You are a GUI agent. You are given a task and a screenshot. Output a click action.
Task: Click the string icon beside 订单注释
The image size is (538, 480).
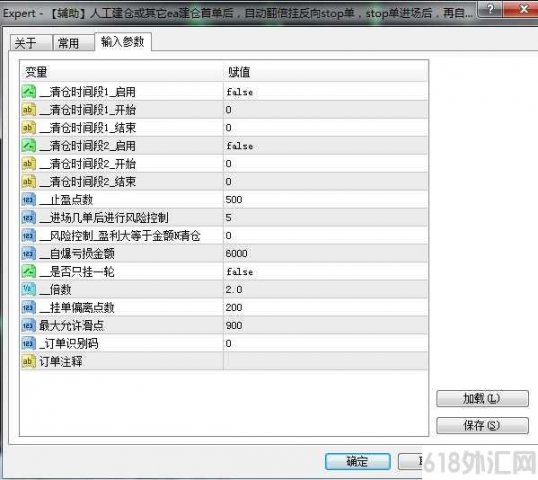coord(28,361)
